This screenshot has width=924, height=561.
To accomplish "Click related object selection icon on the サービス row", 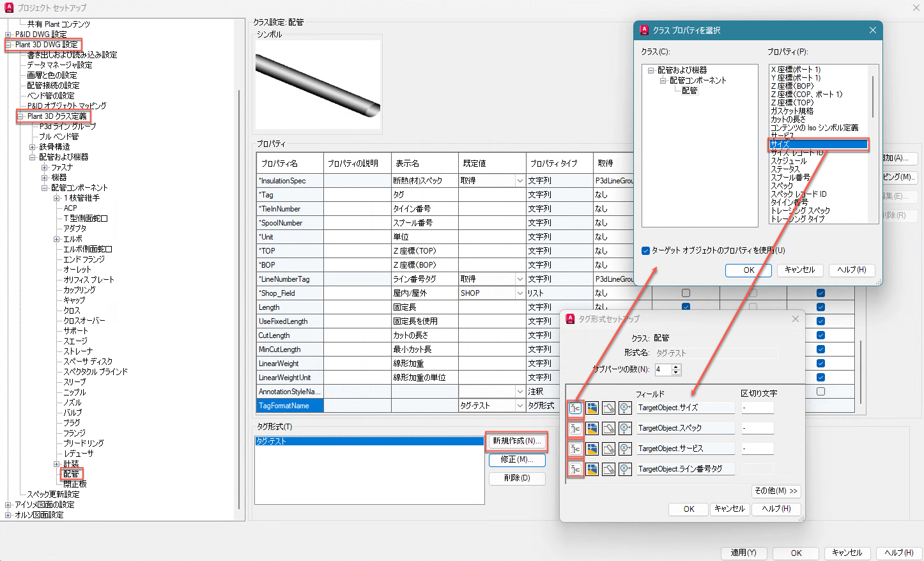I will tap(608, 449).
